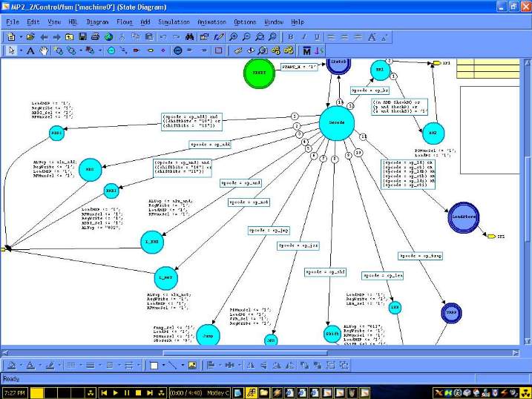
Task: Click the Play button in taskbar
Action: [x=115, y=393]
